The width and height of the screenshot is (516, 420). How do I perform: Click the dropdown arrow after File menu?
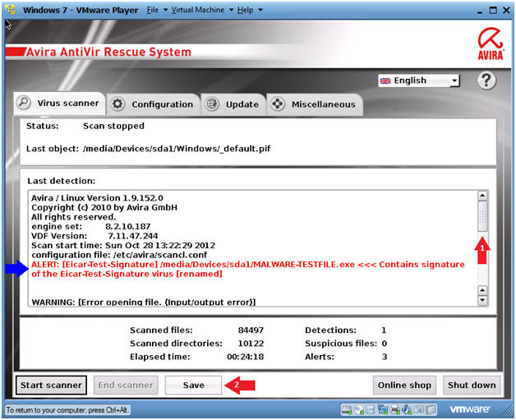click(x=165, y=10)
